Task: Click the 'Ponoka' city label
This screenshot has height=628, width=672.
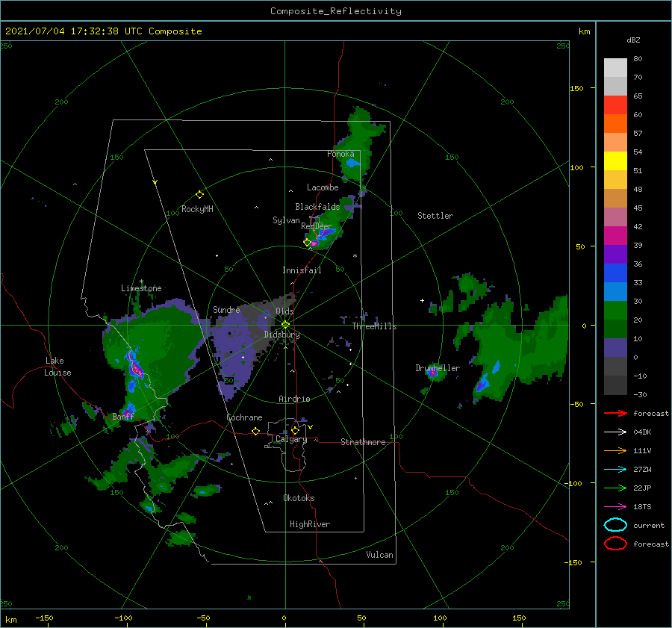Action: 340,154
